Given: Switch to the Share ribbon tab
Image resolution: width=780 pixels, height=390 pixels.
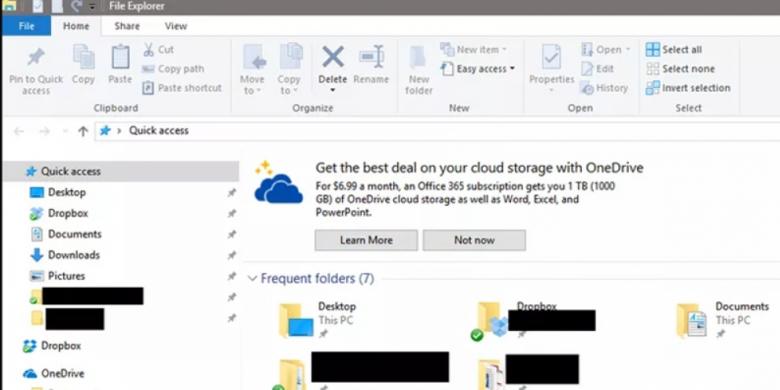Looking at the screenshot, I should point(127,26).
